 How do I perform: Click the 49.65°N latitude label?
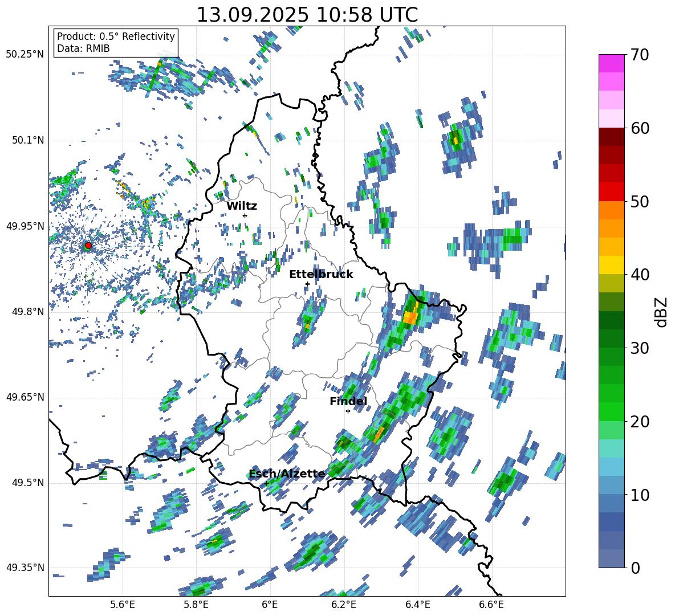click(x=26, y=397)
